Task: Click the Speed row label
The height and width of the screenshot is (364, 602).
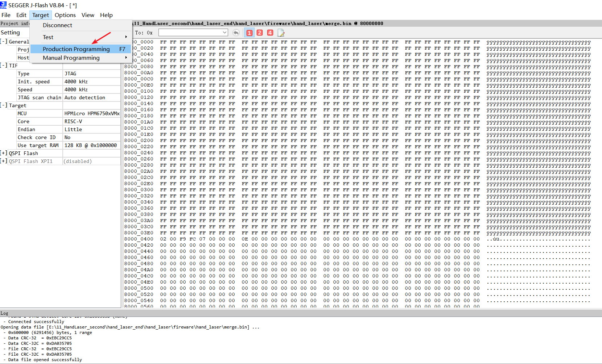Action: pyautogui.click(x=25, y=89)
